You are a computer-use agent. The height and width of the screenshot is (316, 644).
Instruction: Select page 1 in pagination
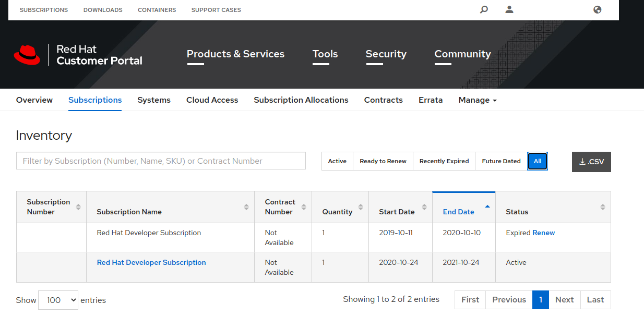coord(541,300)
